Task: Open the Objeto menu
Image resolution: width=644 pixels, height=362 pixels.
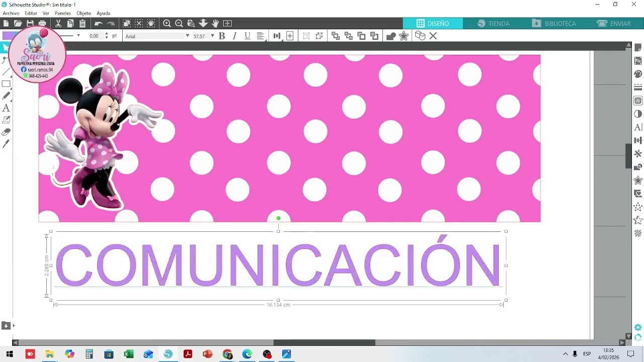Action: coord(84,13)
